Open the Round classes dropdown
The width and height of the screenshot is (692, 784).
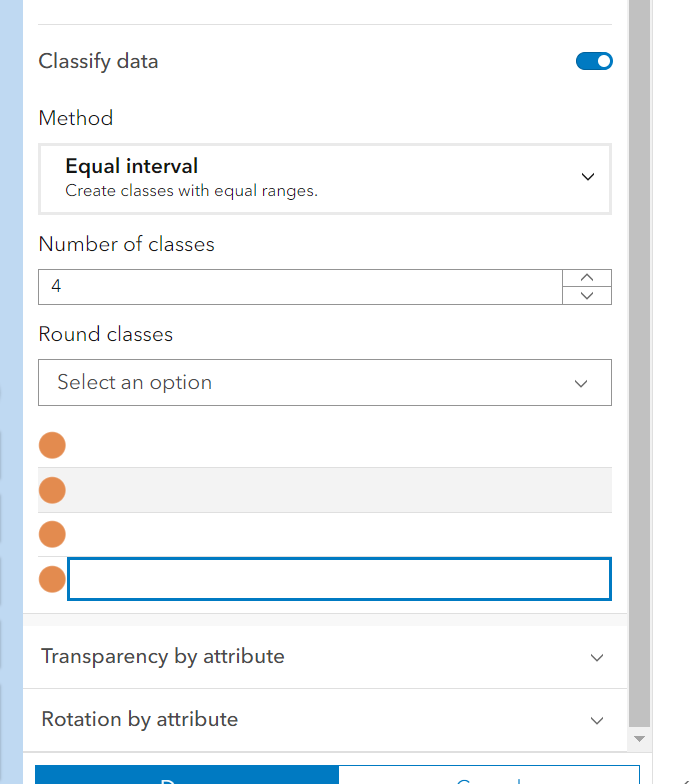(x=325, y=383)
